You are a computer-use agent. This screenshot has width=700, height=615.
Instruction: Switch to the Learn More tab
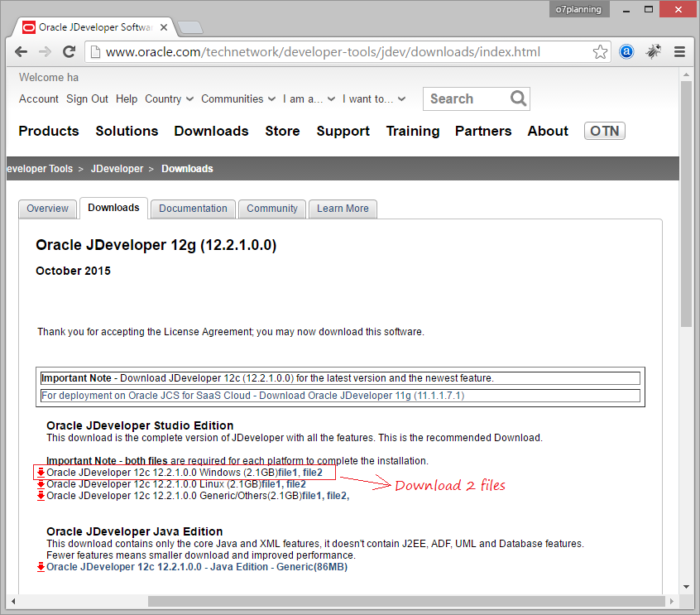click(343, 209)
